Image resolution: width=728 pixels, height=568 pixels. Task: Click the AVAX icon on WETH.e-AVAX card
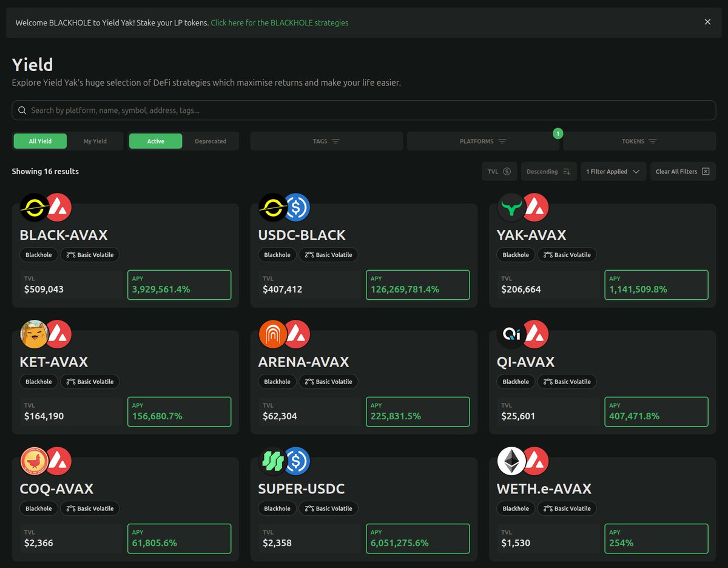[x=536, y=461]
